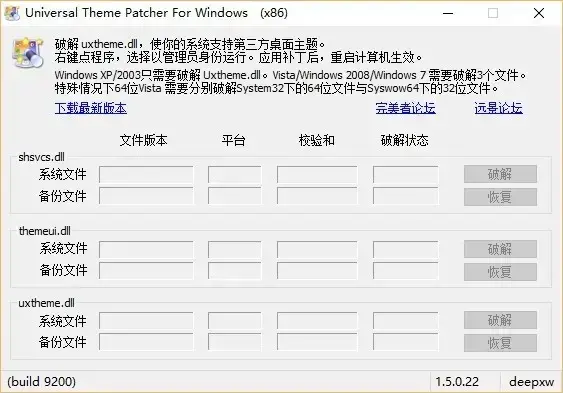
Task: Select uxtheme.dll 备份文件 checksum field
Action: pyautogui.click(x=317, y=342)
